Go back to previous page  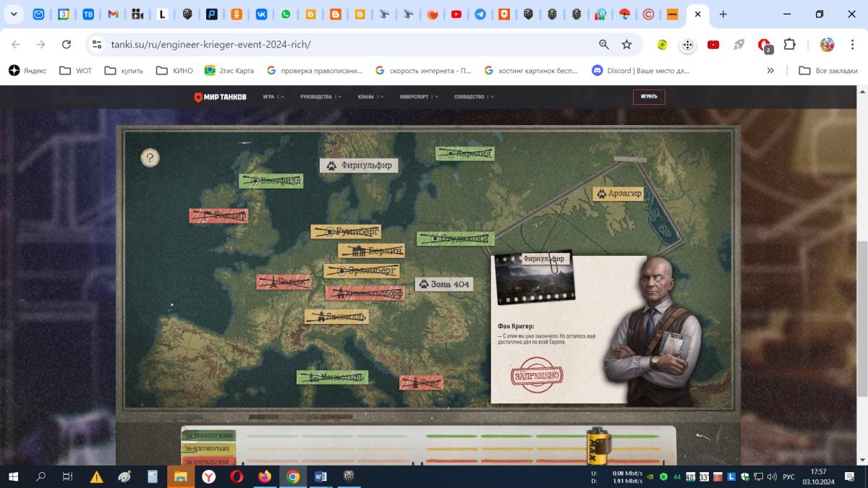click(x=15, y=44)
